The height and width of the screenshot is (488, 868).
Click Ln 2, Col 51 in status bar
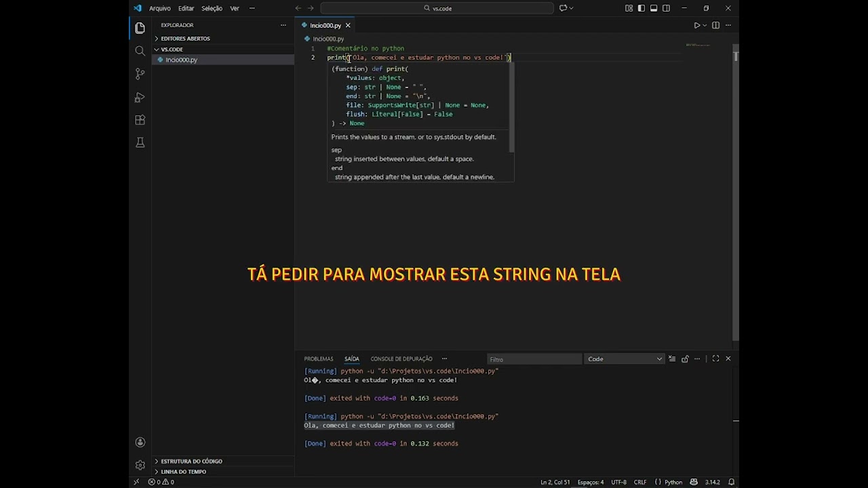[555, 482]
